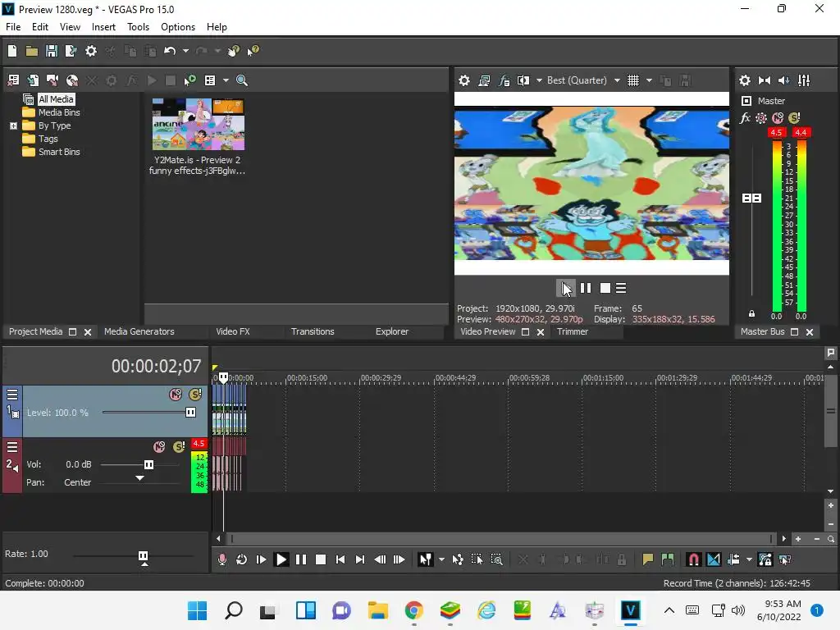Screen dimensions: 840x630
Task: Click Video Preview on External Monitor icon
Action: (x=484, y=80)
